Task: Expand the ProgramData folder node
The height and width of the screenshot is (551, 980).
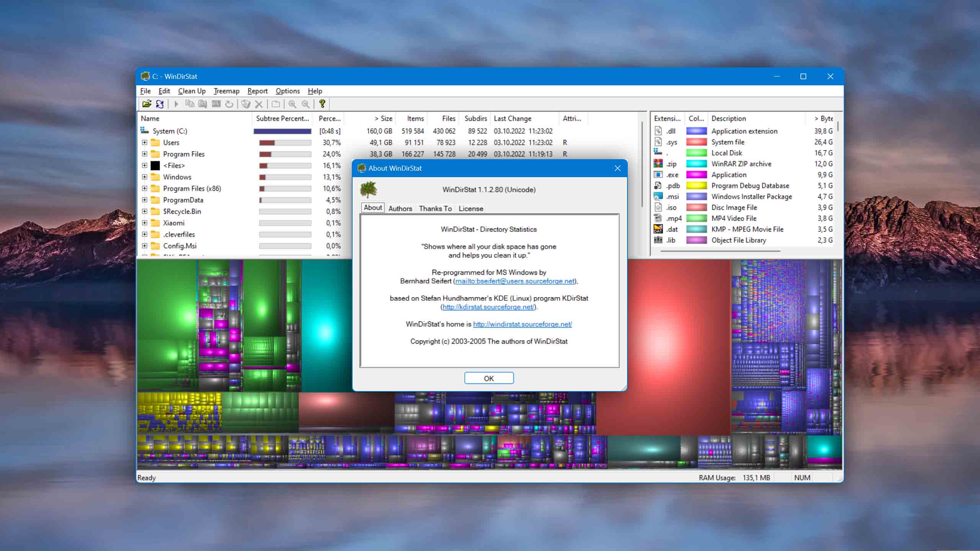Action: tap(144, 200)
